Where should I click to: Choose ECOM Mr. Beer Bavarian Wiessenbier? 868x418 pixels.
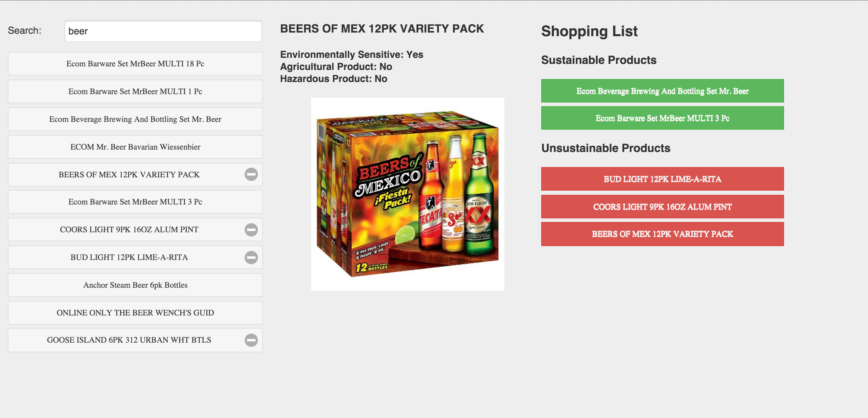[135, 147]
